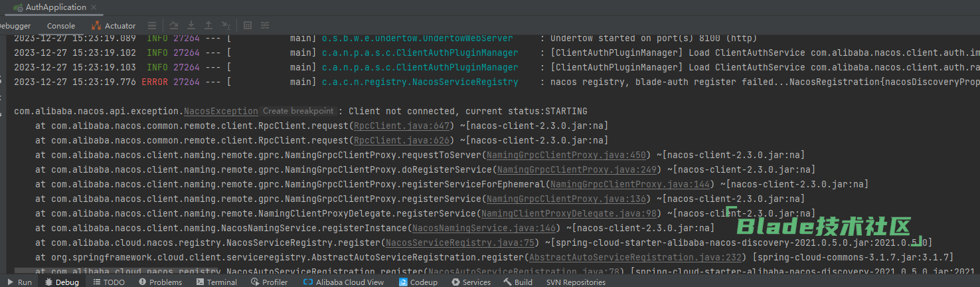Open the Problems tool window
Image resolution: width=980 pixels, height=287 pixels.
(160, 282)
